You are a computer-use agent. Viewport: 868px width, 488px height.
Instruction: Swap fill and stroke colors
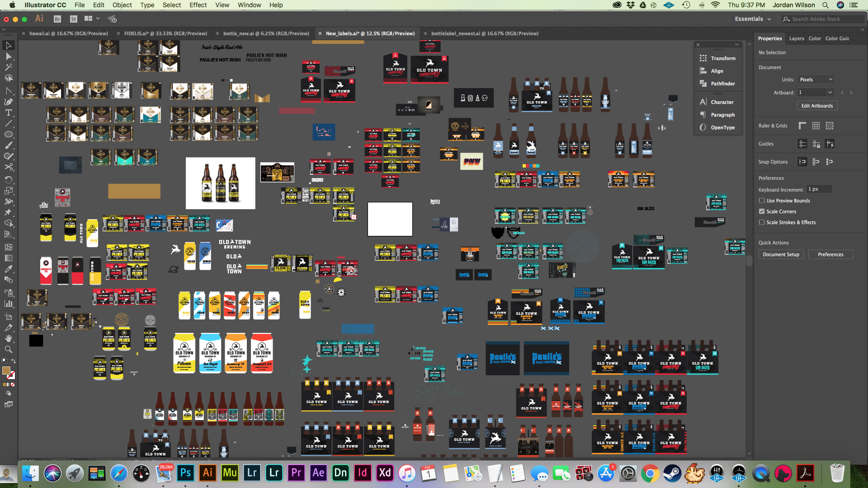click(x=13, y=361)
